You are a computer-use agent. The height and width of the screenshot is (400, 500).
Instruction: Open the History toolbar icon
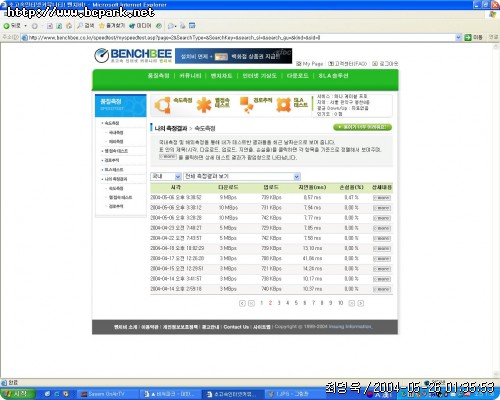159,26
